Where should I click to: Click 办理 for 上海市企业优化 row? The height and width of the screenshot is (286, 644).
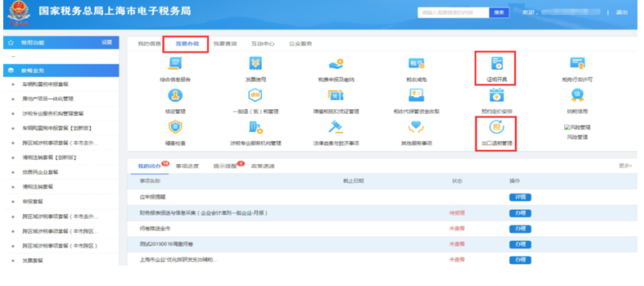click(x=520, y=260)
